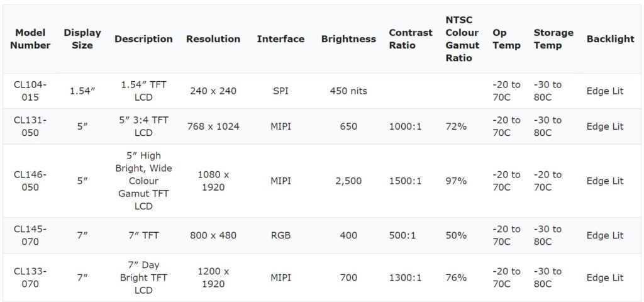Click the Interface column header

(280, 39)
